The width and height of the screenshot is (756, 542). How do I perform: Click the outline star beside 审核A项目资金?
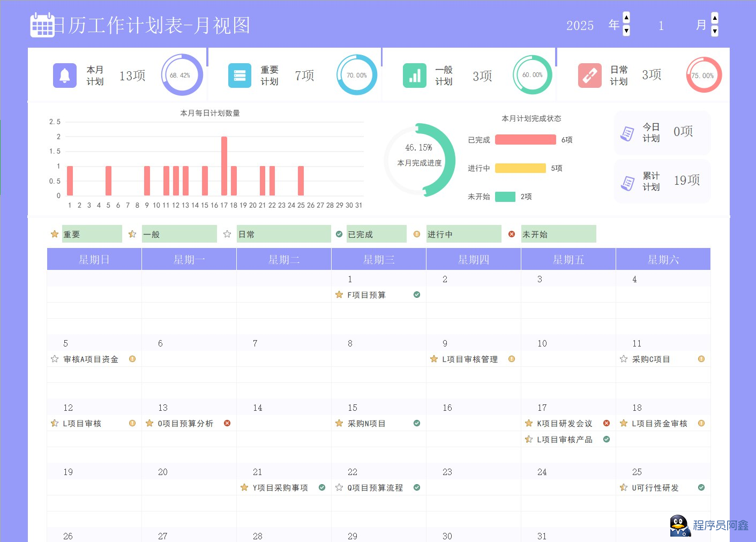pyautogui.click(x=55, y=359)
